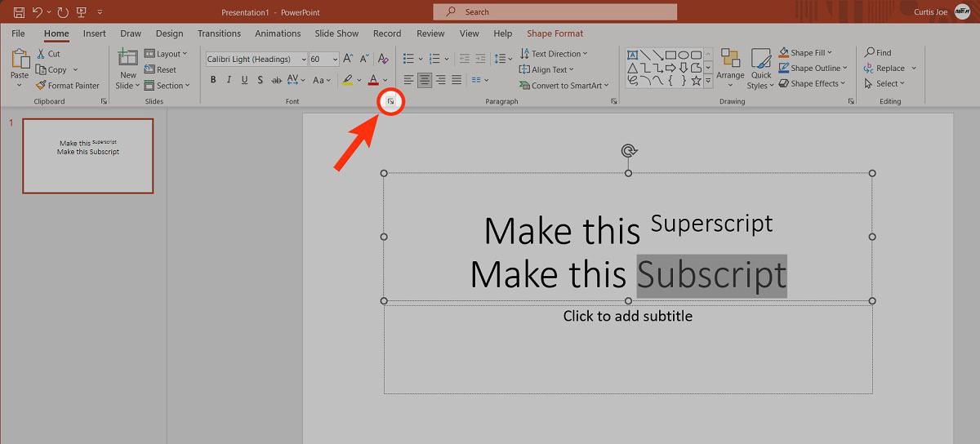980x444 pixels.
Task: Pick the star shape in shapes gallery
Action: [696, 81]
